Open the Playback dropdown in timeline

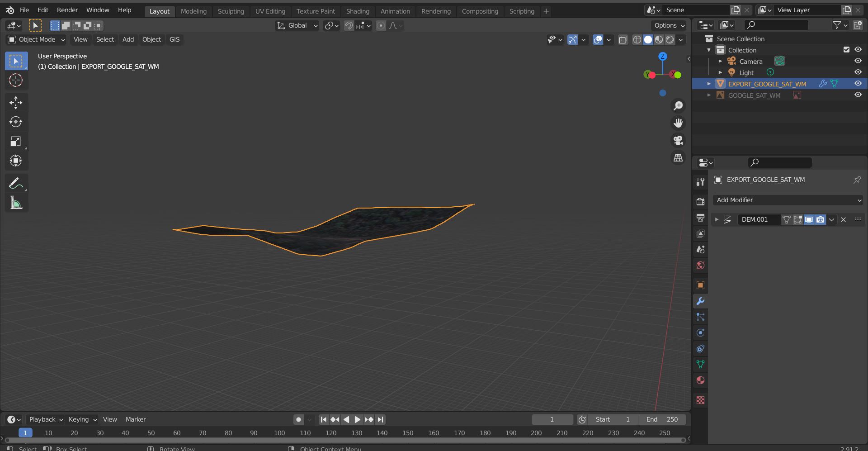tap(45, 420)
